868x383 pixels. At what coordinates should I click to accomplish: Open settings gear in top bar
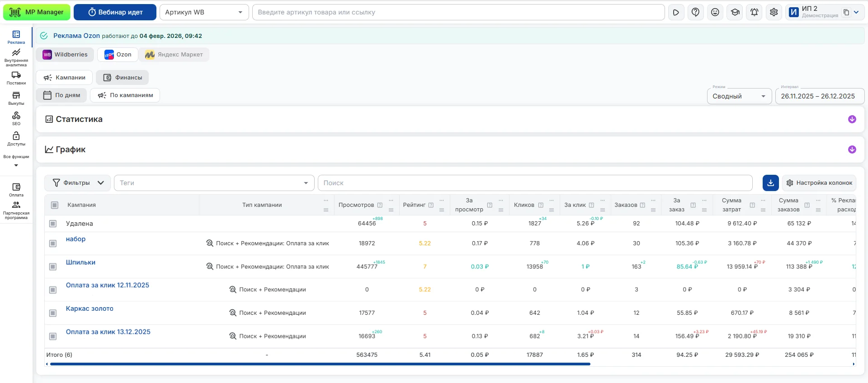click(774, 12)
